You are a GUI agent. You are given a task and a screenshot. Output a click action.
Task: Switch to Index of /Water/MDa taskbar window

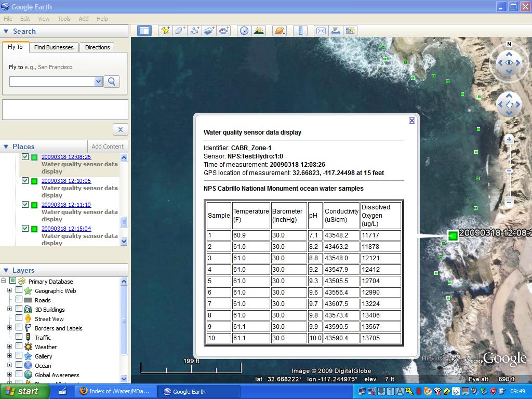click(x=115, y=392)
